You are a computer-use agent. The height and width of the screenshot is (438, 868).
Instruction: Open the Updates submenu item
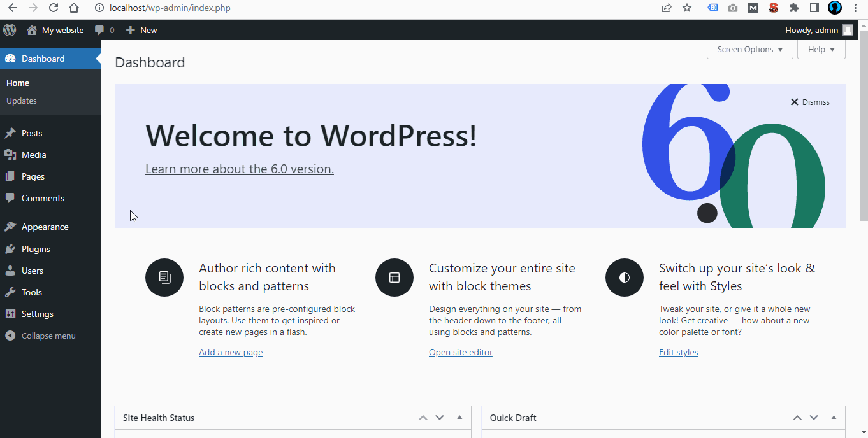point(22,101)
